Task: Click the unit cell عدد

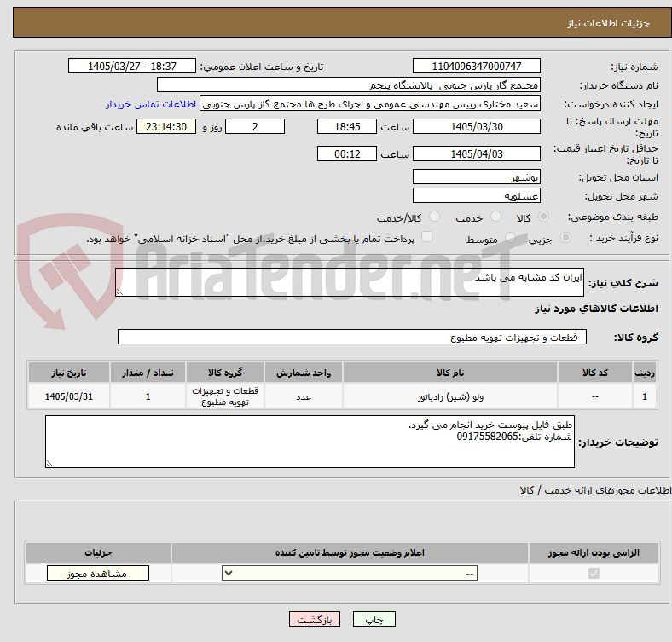Action: (x=304, y=396)
